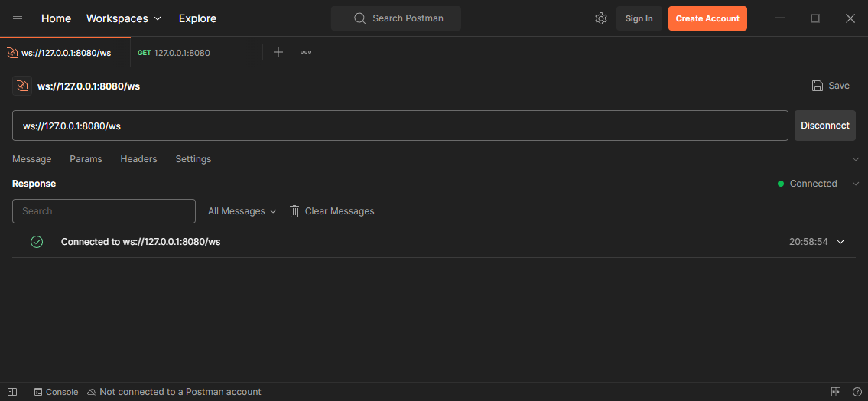Click the Save disk icon
The image size is (868, 401).
pos(818,86)
